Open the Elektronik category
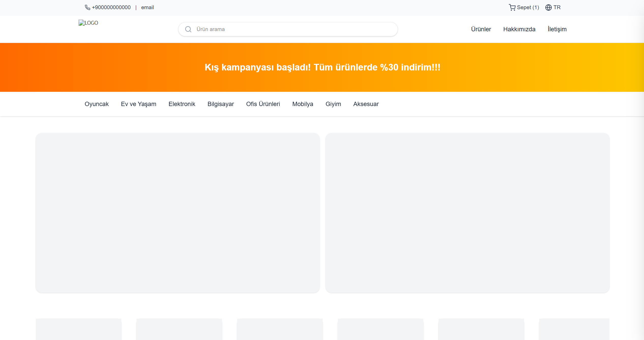The image size is (644, 340). click(182, 104)
